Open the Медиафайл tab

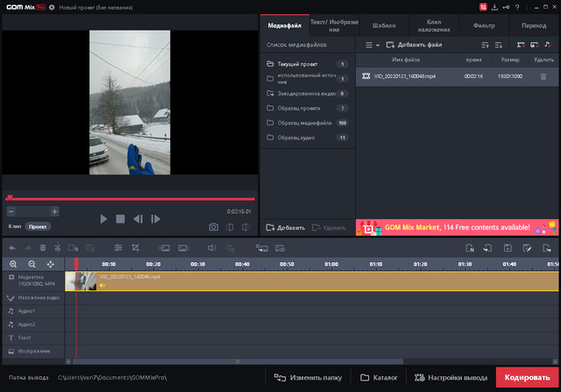click(284, 25)
